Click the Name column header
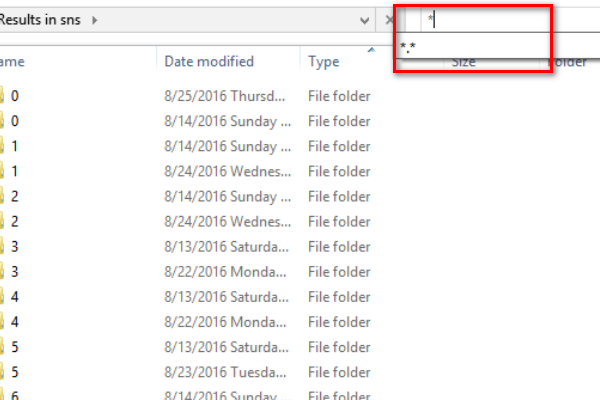Image resolution: width=600 pixels, height=400 pixels. click(x=12, y=62)
